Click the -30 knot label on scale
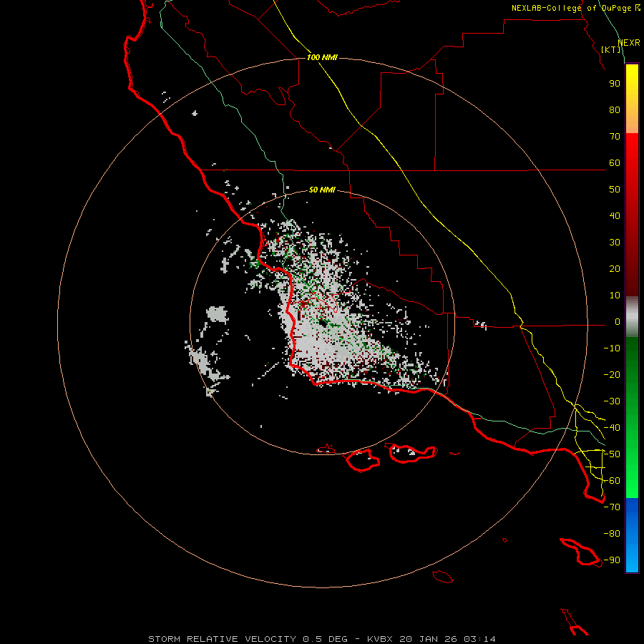 (612, 401)
